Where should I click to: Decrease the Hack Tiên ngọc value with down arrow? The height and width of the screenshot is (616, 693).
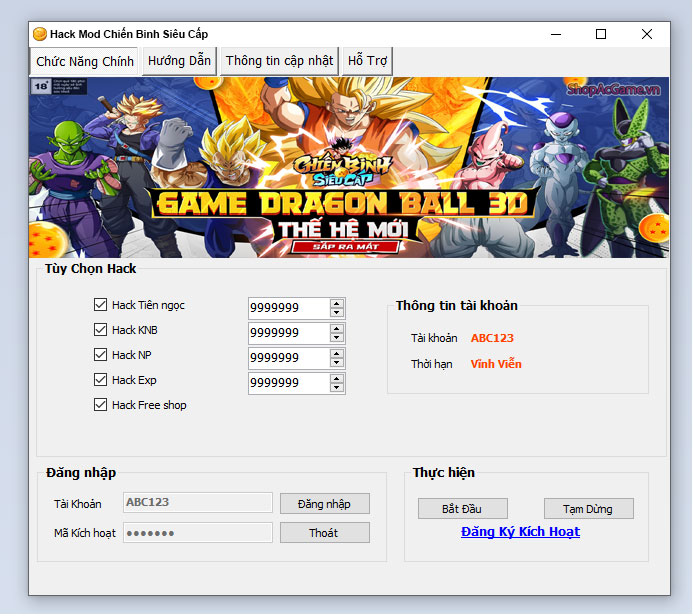(336, 312)
